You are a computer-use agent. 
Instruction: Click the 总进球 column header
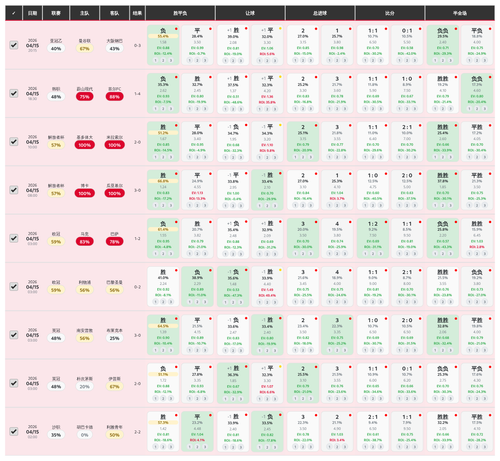coord(320,13)
